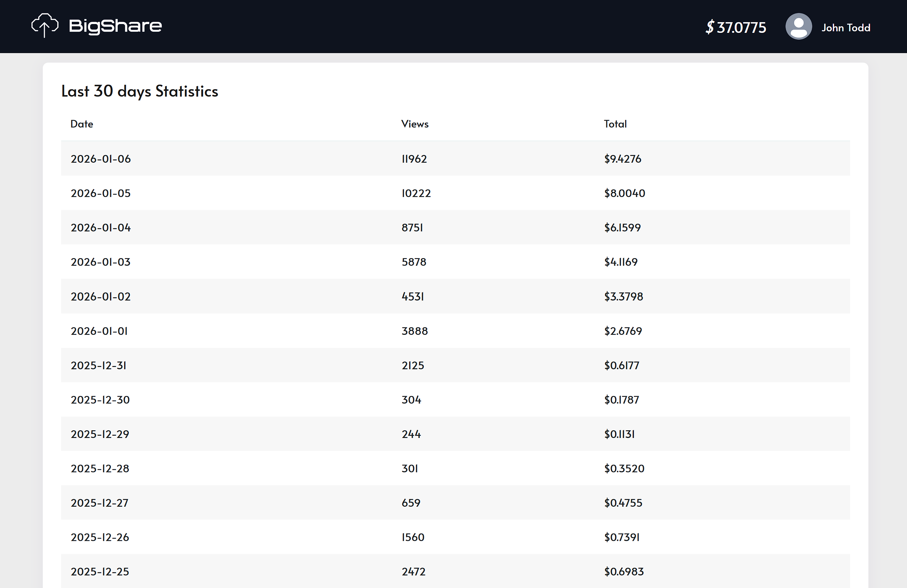Click the 10222 views cell
907x588 pixels.
coord(416,193)
